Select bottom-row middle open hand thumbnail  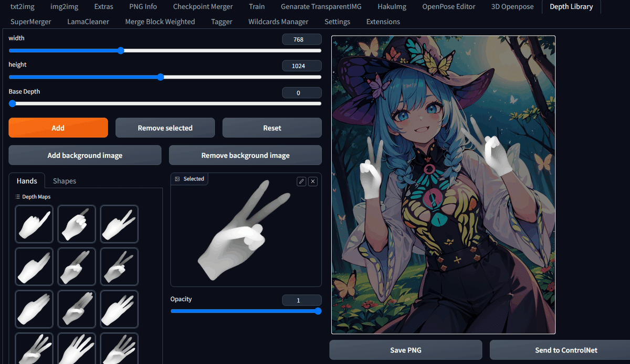tap(77, 348)
